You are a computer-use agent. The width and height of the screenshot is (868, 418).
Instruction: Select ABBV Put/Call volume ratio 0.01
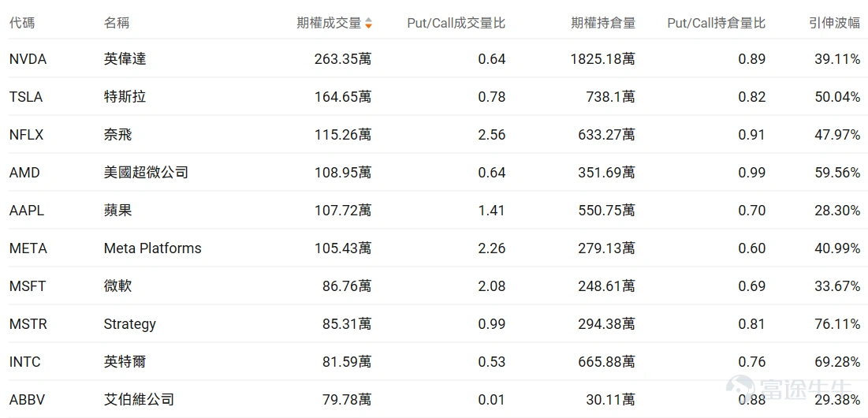(492, 399)
